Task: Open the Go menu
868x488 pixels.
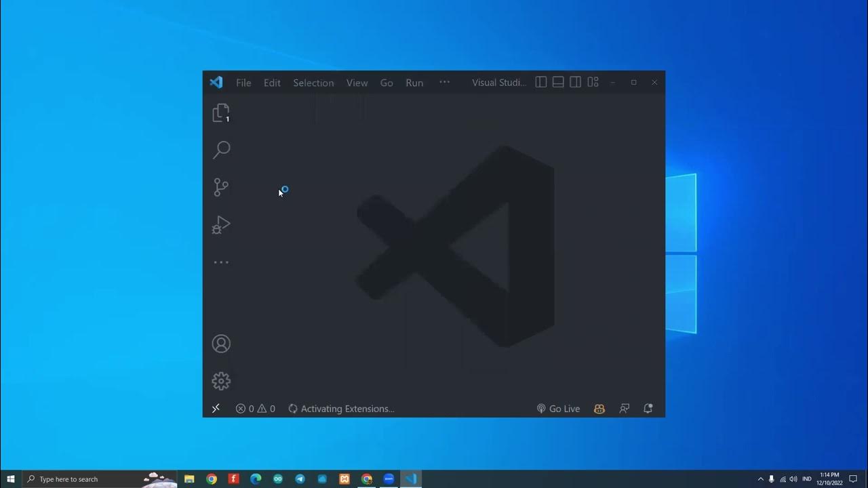Action: tap(387, 83)
